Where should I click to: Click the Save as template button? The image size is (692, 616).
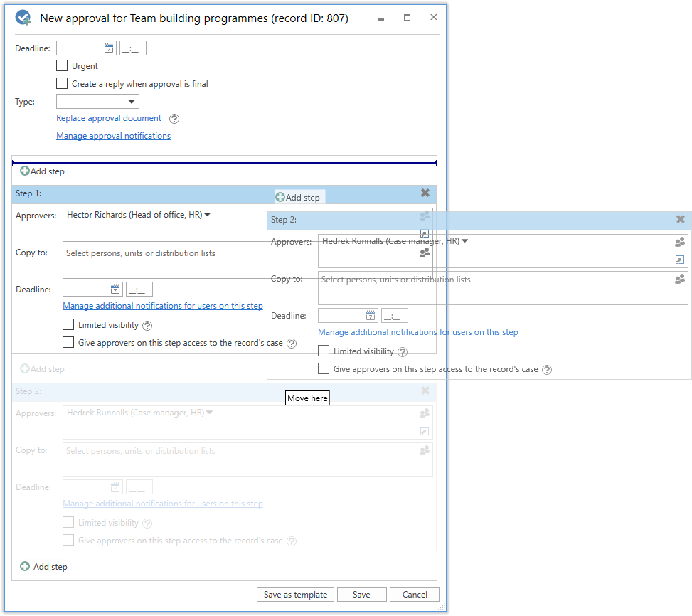(x=295, y=595)
